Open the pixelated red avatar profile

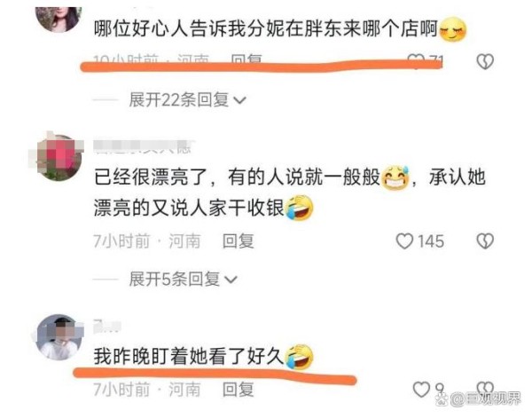[x=59, y=158]
